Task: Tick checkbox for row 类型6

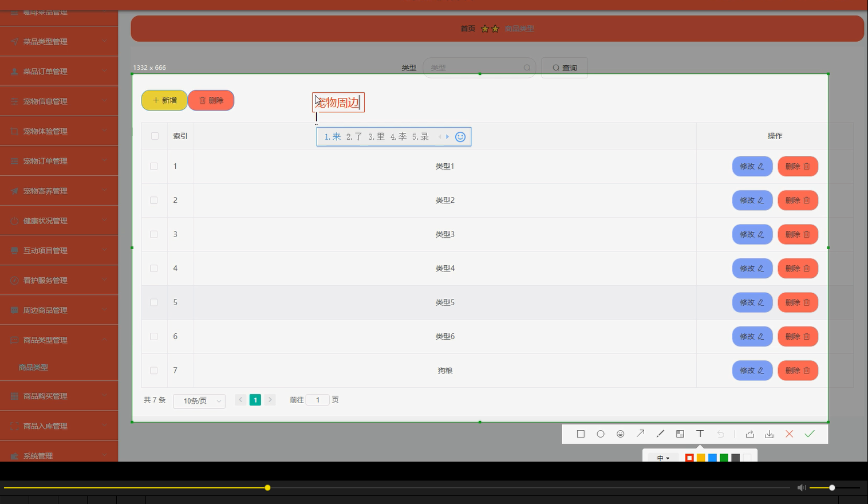Action: coord(154,336)
